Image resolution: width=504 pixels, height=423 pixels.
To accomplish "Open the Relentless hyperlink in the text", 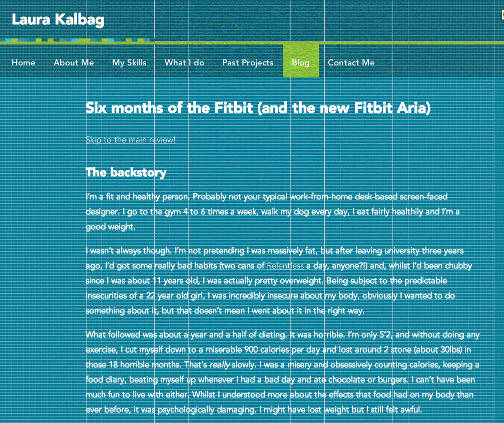I will pyautogui.click(x=285, y=265).
